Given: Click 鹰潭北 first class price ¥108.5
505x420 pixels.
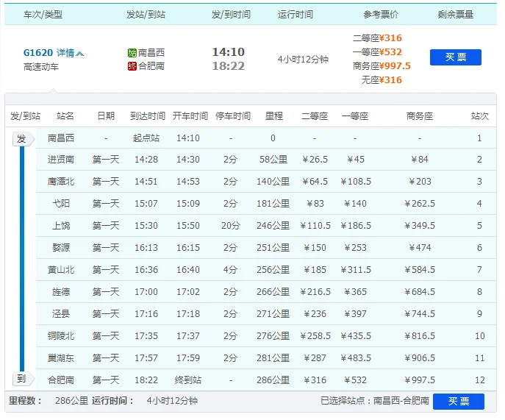Looking at the screenshot, I should tap(356, 182).
